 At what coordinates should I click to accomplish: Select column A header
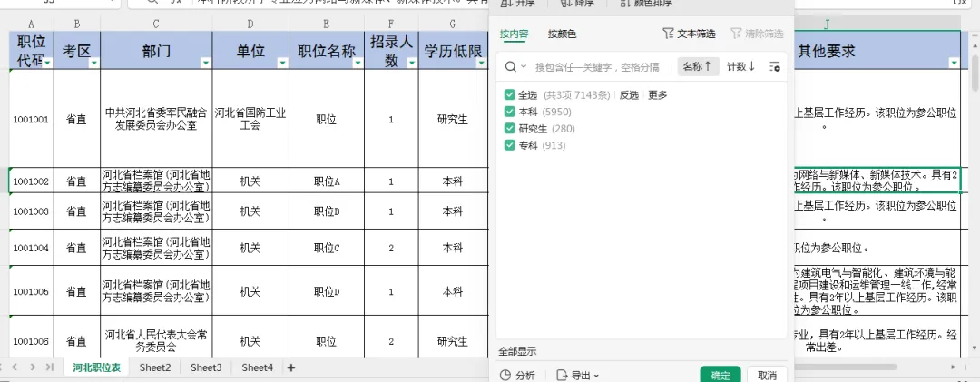tap(31, 24)
